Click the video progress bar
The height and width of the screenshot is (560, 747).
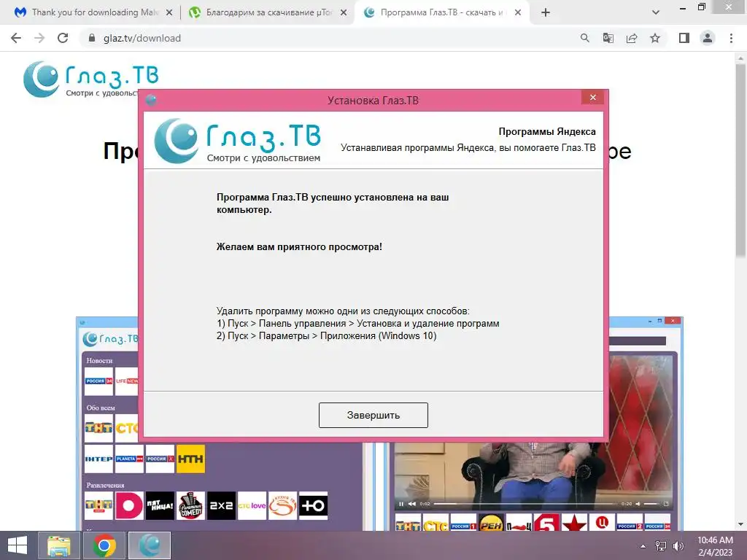[x=525, y=504]
